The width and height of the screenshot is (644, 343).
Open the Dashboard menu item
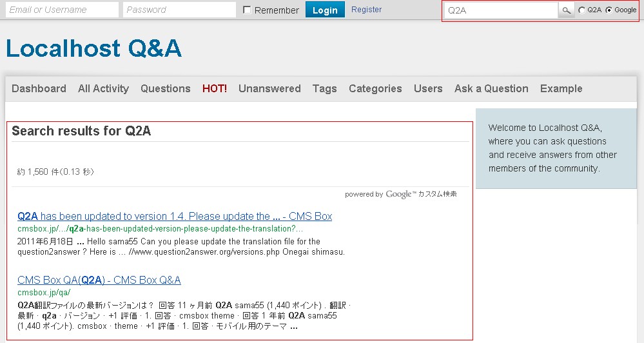(x=39, y=89)
